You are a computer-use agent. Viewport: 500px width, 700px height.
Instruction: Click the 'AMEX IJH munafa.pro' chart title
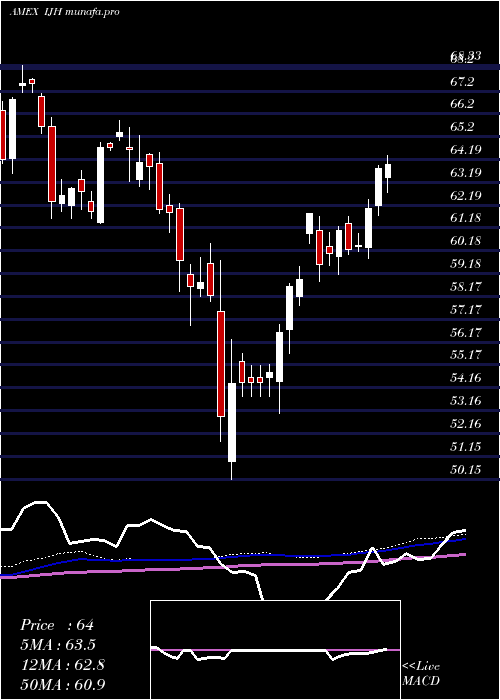[x=64, y=12]
